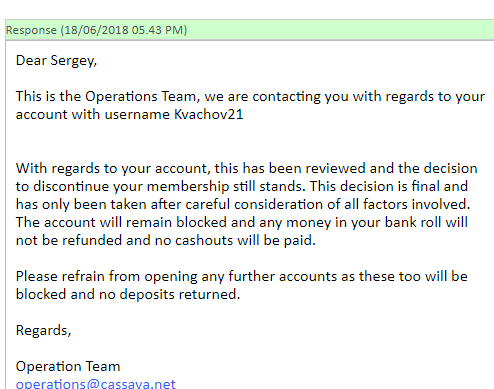
Task: Click the line "blocked and no deposits returned."
Action: click(x=128, y=295)
